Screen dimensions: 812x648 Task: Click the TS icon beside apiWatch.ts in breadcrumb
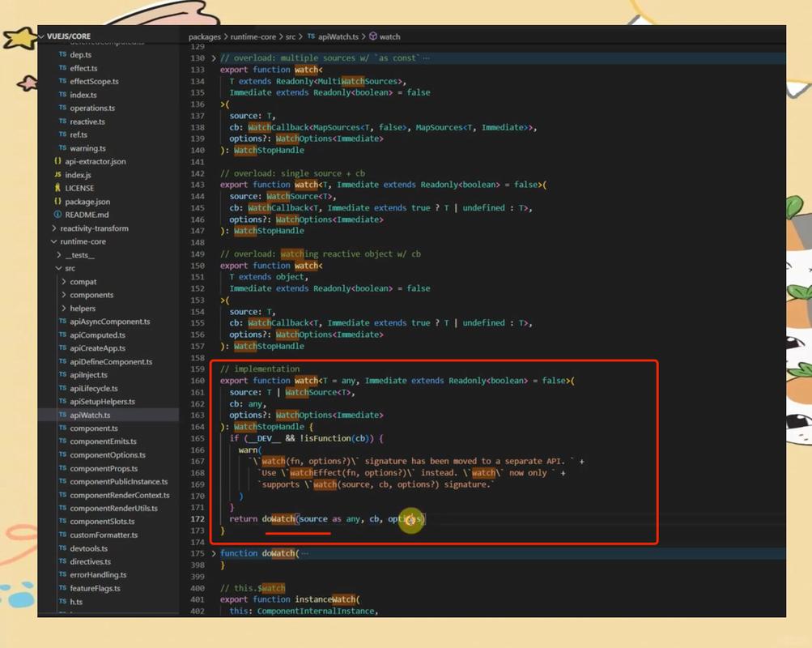pyautogui.click(x=311, y=36)
